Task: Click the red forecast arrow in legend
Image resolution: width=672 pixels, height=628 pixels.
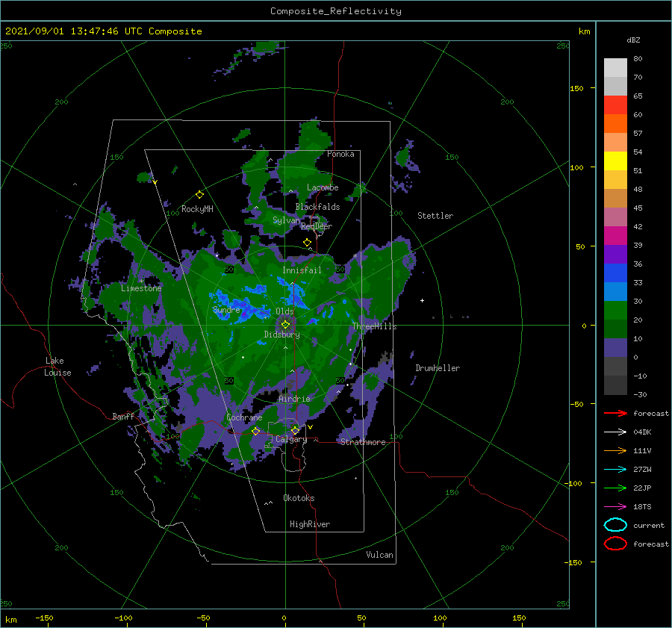Action: pyautogui.click(x=615, y=413)
